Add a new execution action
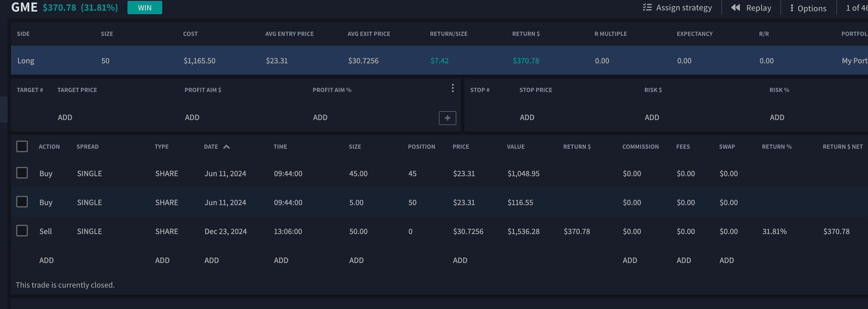 [46, 260]
